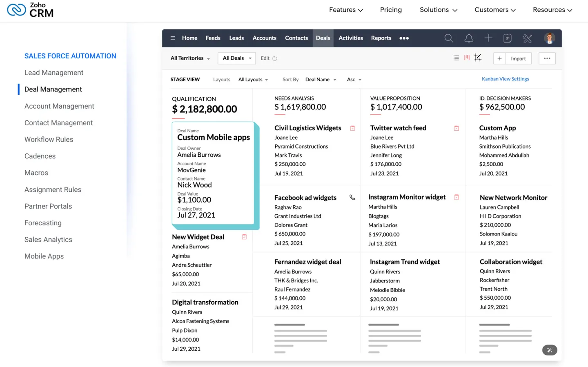Select Partner Portals in sidebar
The width and height of the screenshot is (588, 367).
48,207
